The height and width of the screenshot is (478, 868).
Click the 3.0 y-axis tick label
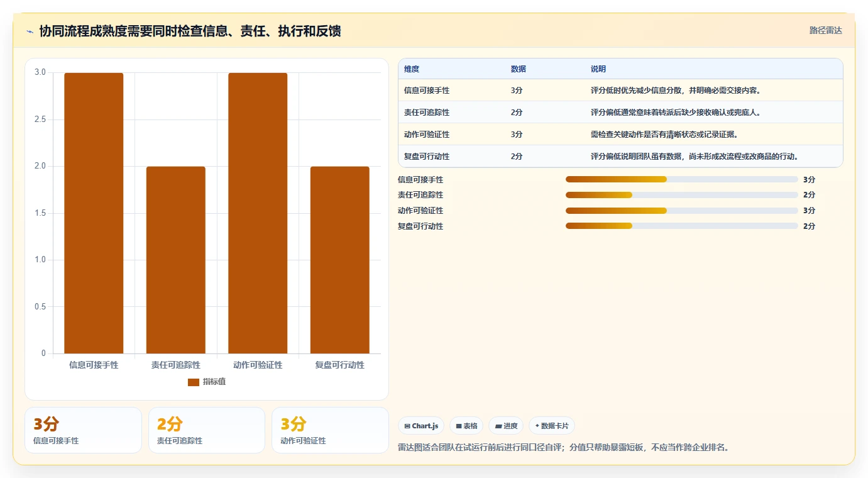(x=40, y=72)
